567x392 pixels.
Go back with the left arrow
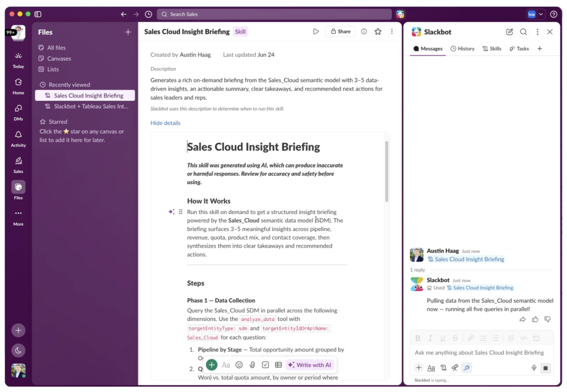point(124,14)
